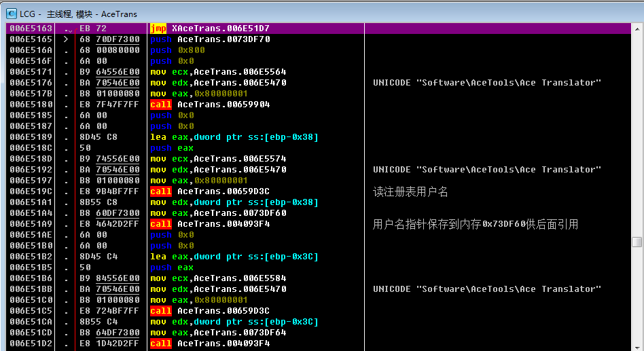The width and height of the screenshot is (644, 351).
Task: Click the comment about saving username pointer to 0x73DF60
Action: click(x=476, y=224)
